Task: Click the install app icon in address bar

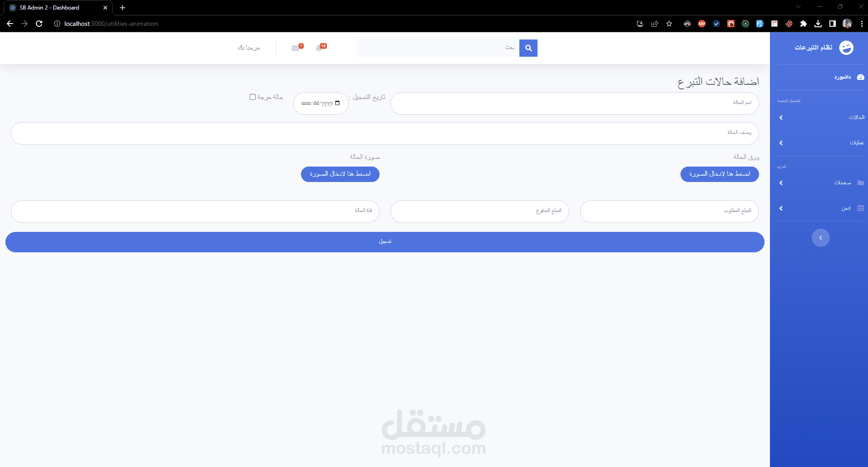Action: [640, 24]
